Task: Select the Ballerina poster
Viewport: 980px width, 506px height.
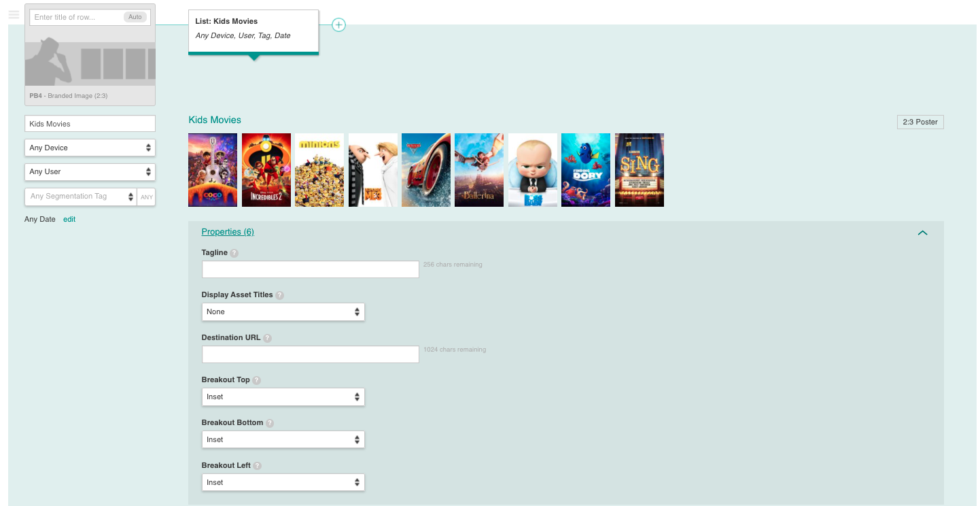Action: (479, 170)
